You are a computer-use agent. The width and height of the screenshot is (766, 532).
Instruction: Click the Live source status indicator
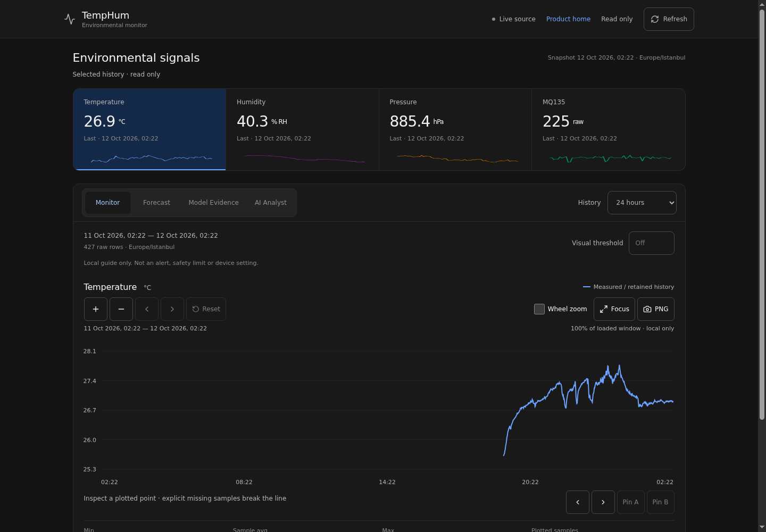(513, 19)
